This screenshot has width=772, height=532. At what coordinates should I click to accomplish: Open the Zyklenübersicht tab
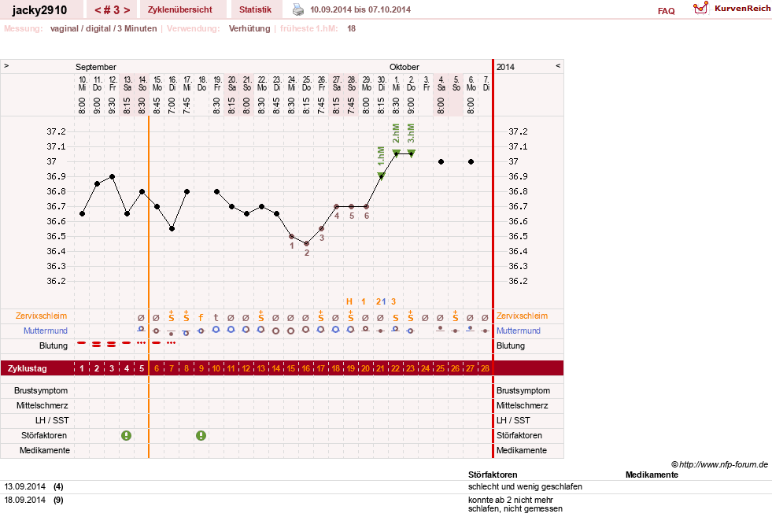click(179, 9)
